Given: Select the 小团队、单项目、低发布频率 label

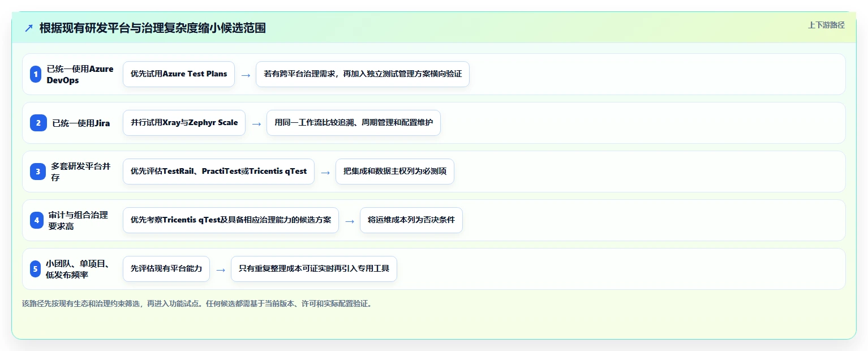Looking at the screenshot, I should point(78,269).
